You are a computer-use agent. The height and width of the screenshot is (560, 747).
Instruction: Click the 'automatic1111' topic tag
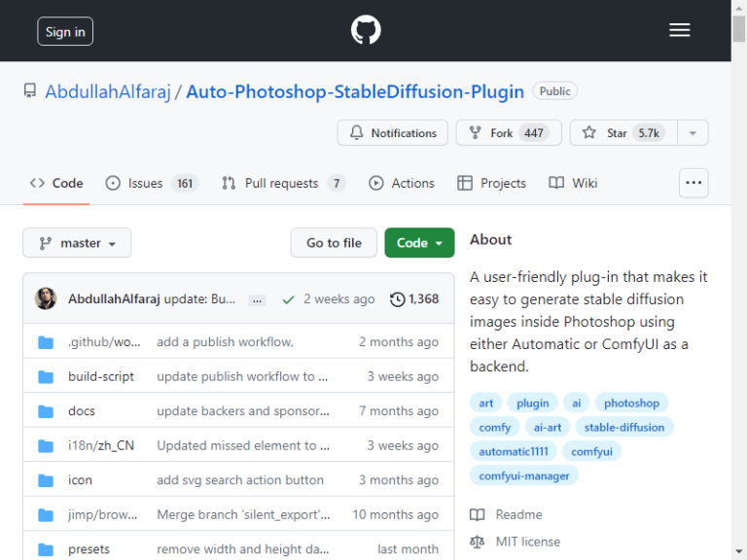pyautogui.click(x=514, y=451)
